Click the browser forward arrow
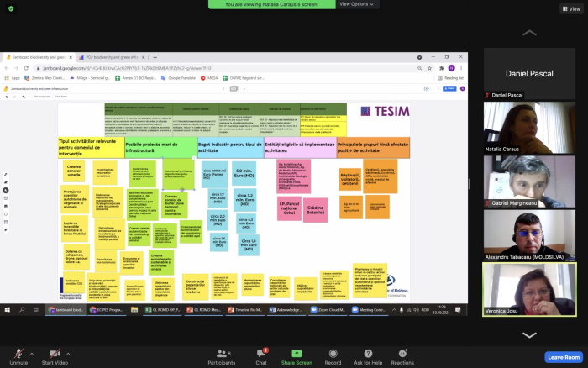The width and height of the screenshot is (588, 368). pyautogui.click(x=16, y=68)
